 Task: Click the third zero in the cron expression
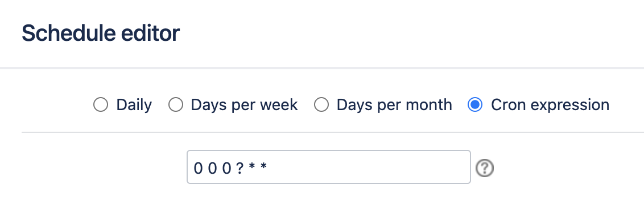point(227,168)
